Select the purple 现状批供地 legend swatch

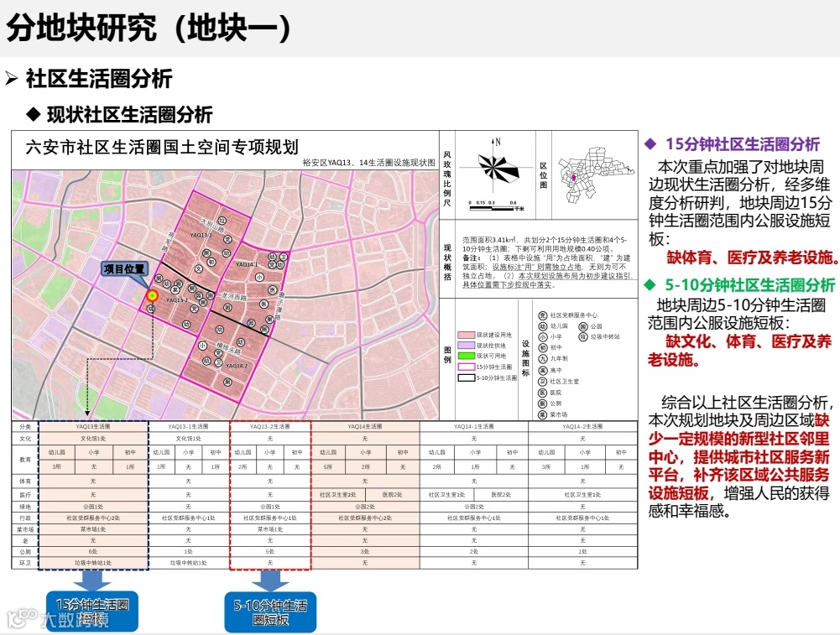click(466, 346)
